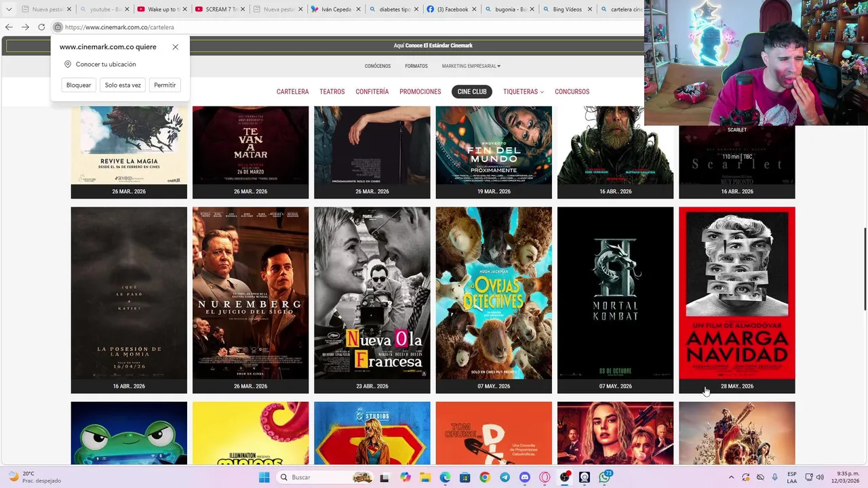Click 'Conoce El Estándar Cinemark' banner link
Screen dimensions: 868x488
[x=439, y=46]
